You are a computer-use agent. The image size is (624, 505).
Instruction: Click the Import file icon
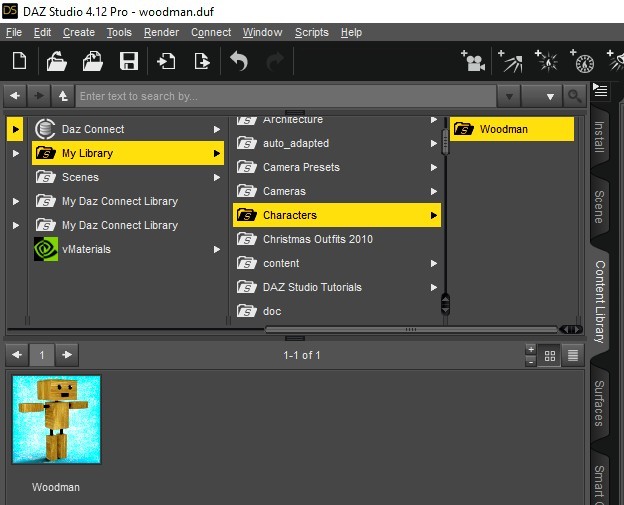166,61
